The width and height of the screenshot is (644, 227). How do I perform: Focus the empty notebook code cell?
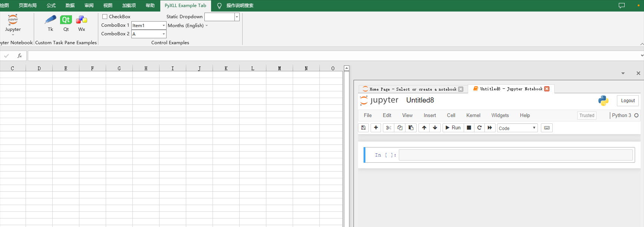516,155
